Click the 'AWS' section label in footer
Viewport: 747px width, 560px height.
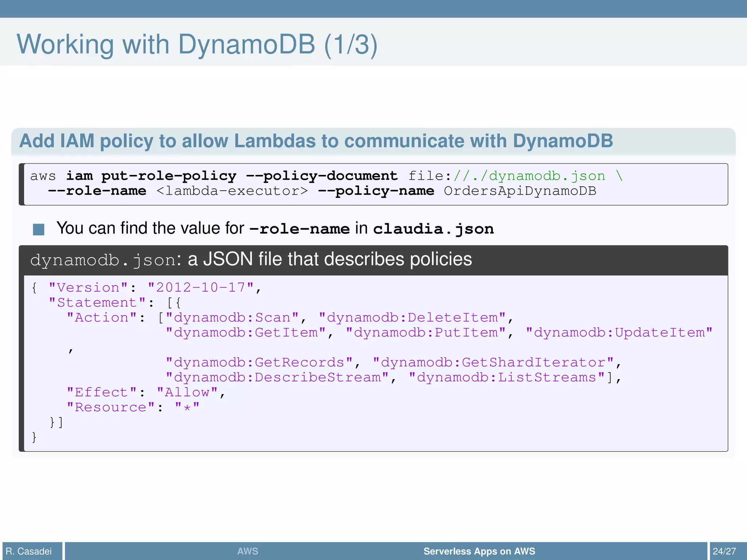pyautogui.click(x=248, y=551)
